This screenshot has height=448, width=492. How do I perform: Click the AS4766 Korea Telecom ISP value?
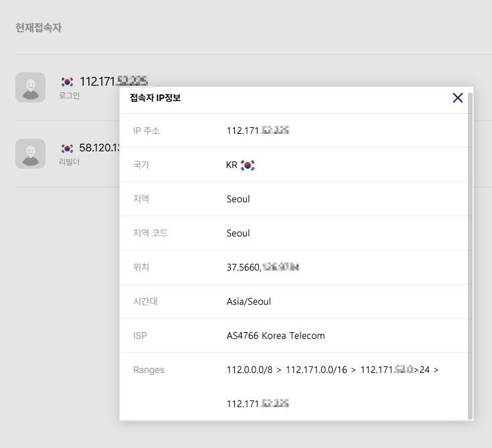[276, 335]
